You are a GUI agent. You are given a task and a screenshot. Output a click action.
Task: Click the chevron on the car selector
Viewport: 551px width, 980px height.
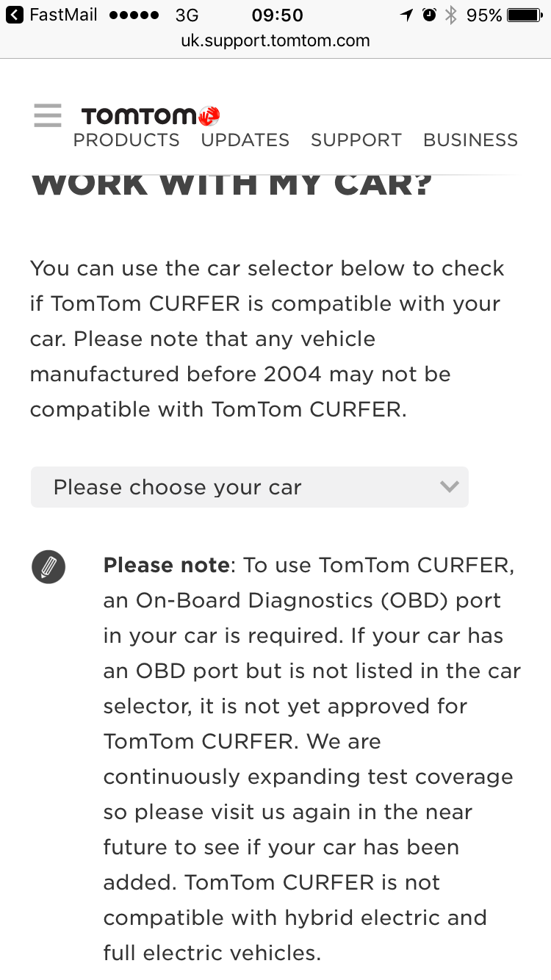[x=449, y=487]
